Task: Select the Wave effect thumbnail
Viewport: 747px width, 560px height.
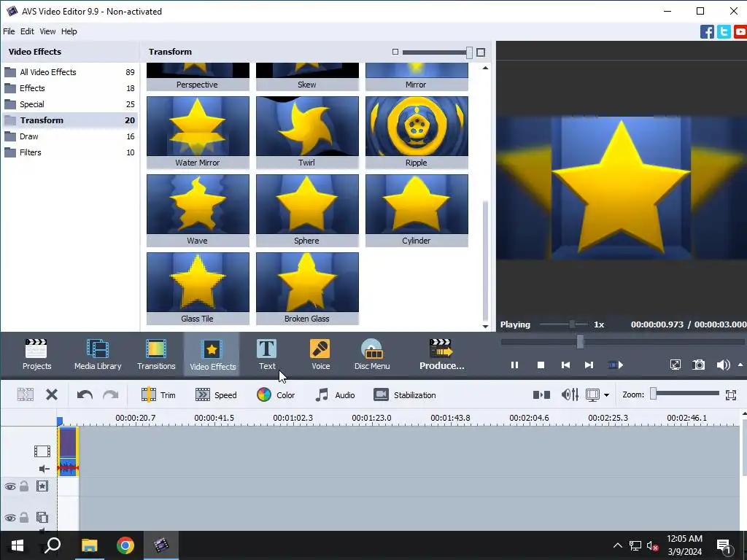Action: coord(198,211)
